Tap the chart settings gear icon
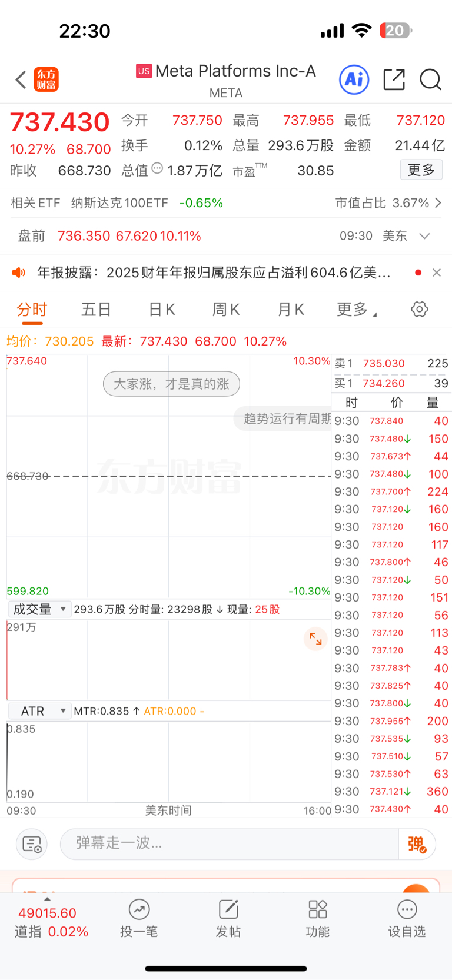Screen dimensions: 452x980 (x=420, y=309)
